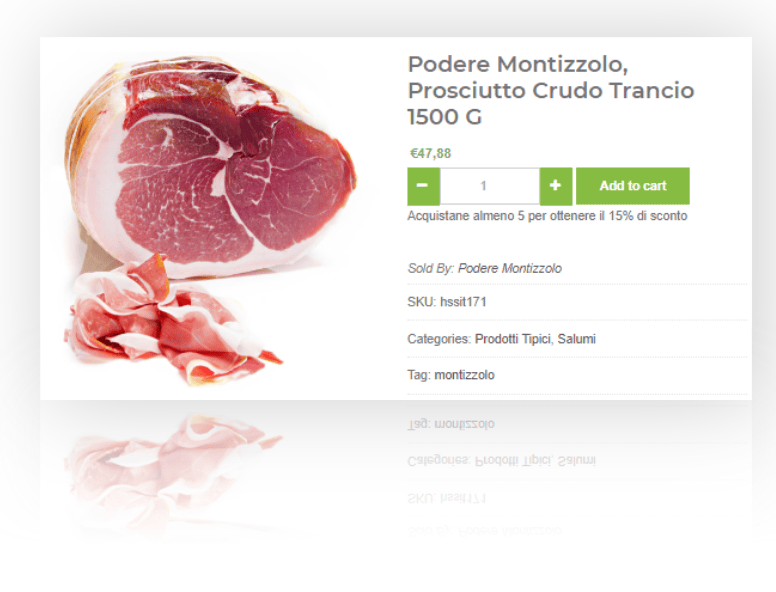Image resolution: width=776 pixels, height=592 pixels.
Task: Open the Podere Montizzolo seller link
Action: click(509, 268)
